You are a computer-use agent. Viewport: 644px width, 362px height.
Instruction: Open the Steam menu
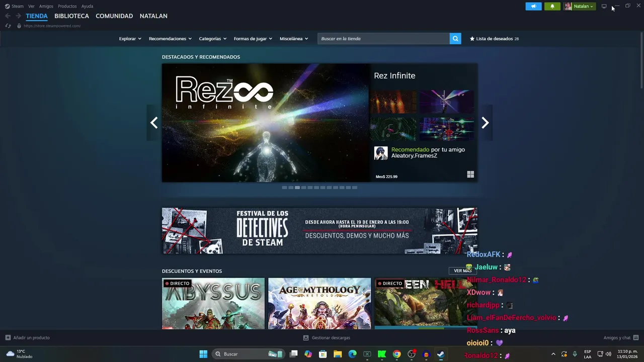tap(17, 6)
